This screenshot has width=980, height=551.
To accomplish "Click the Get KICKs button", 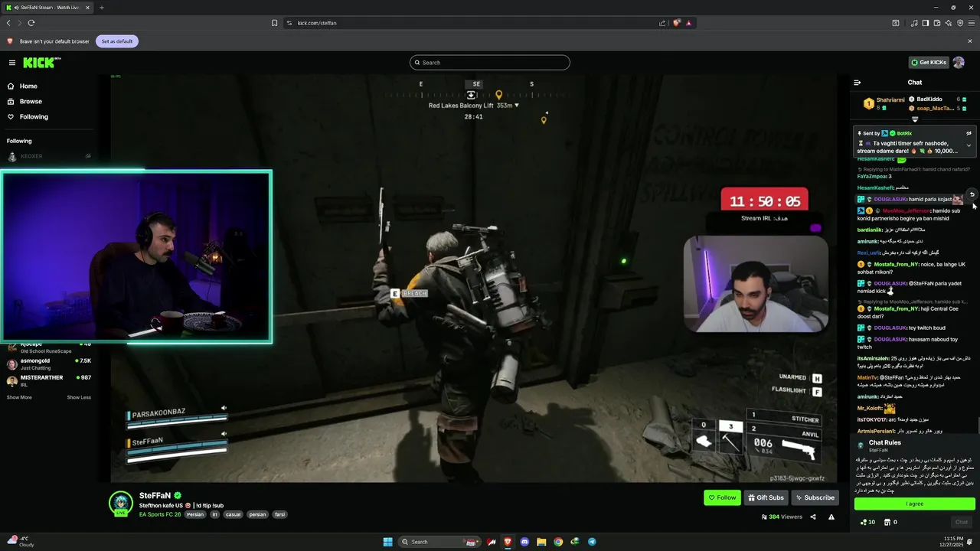I will [x=928, y=63].
